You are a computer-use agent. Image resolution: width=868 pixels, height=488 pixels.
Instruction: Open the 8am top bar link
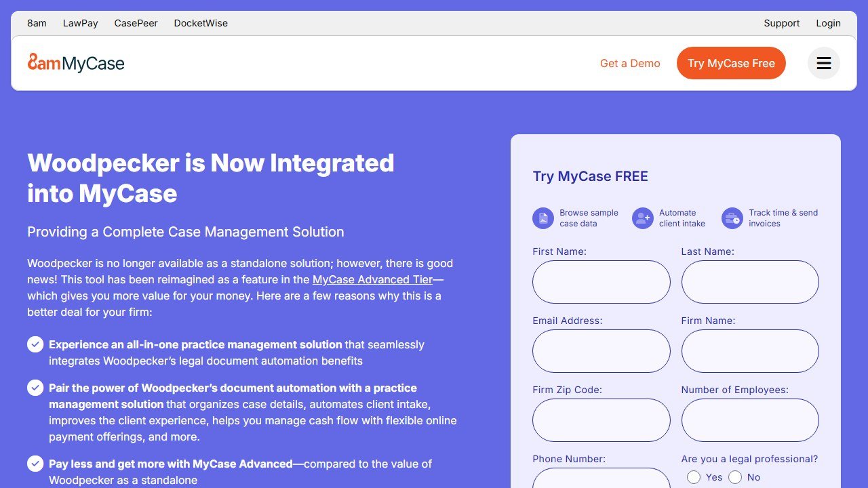tap(37, 23)
